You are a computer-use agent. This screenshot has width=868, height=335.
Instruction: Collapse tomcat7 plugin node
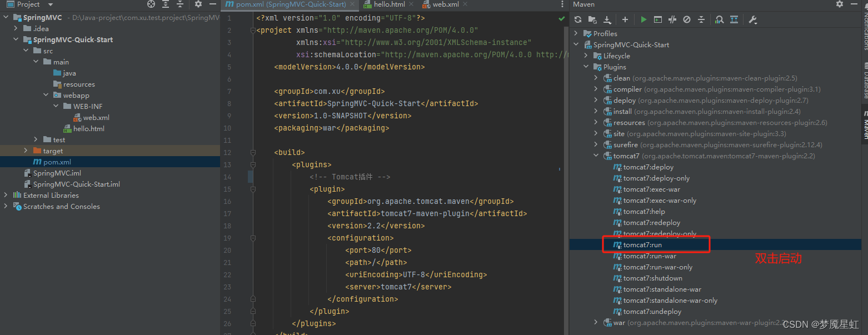click(x=596, y=156)
